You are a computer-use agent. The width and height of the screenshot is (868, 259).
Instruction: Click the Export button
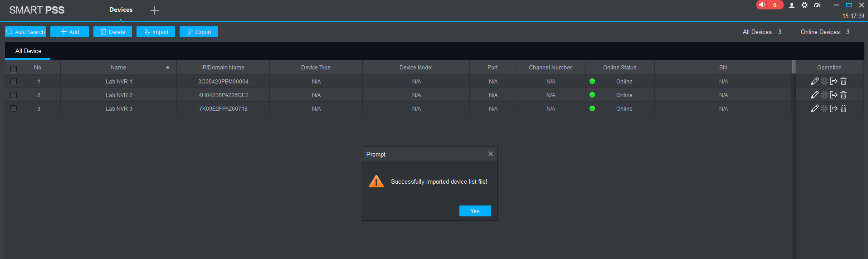point(199,32)
